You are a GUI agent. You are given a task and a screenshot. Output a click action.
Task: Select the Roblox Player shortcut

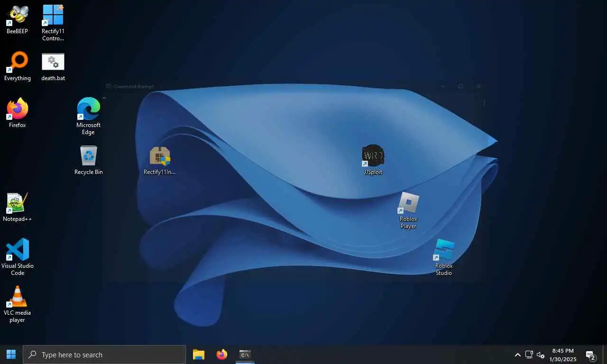point(408,210)
